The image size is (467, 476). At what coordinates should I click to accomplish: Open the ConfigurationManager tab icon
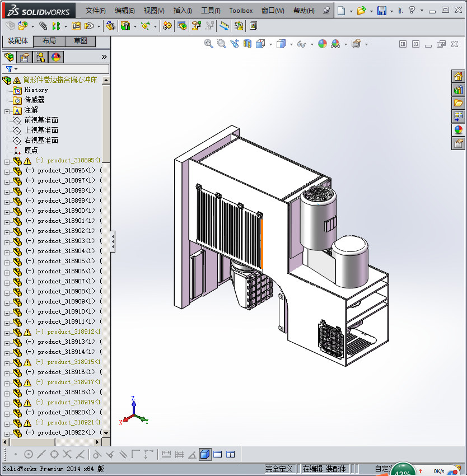[x=40, y=57]
